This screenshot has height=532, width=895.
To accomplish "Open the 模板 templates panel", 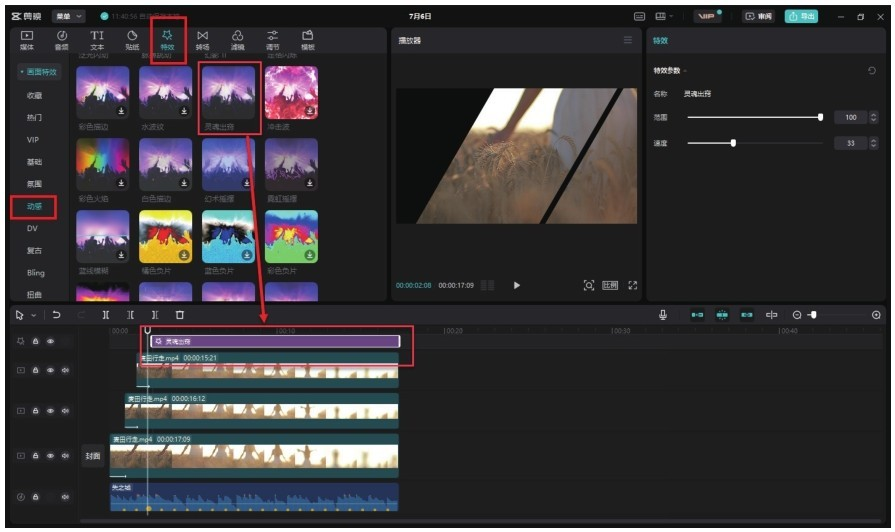I will pos(308,40).
